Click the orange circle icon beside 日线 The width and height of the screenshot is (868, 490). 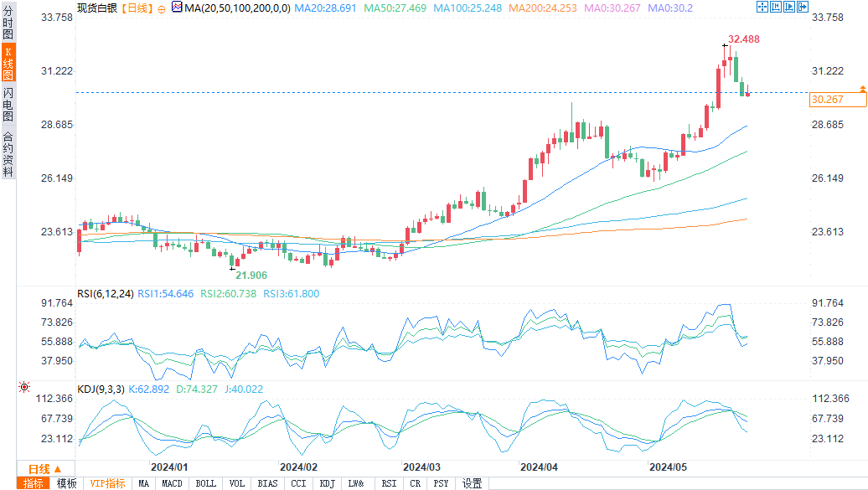click(162, 9)
